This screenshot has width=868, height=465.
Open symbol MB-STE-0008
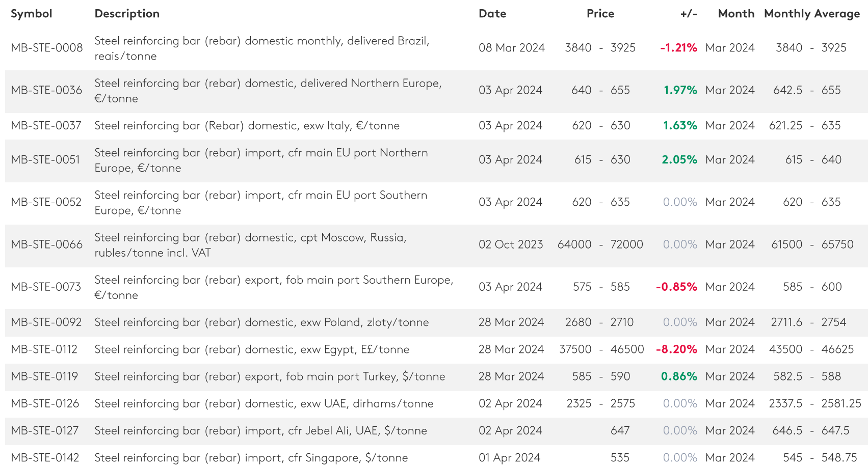(47, 48)
